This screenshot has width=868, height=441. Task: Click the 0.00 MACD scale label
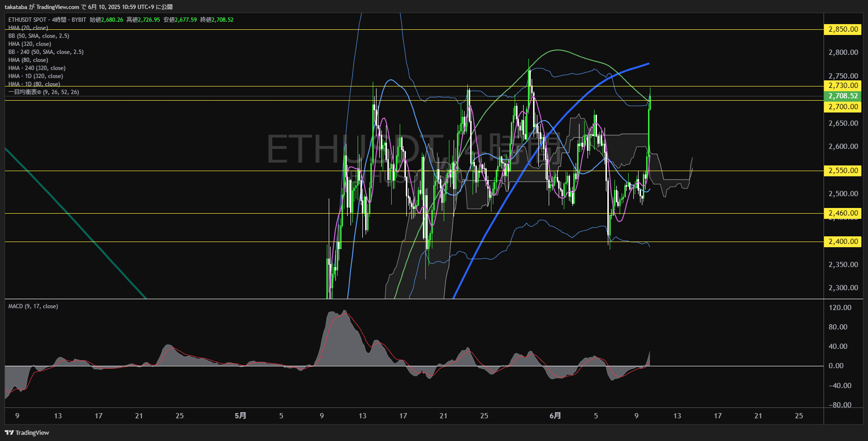[836, 366]
